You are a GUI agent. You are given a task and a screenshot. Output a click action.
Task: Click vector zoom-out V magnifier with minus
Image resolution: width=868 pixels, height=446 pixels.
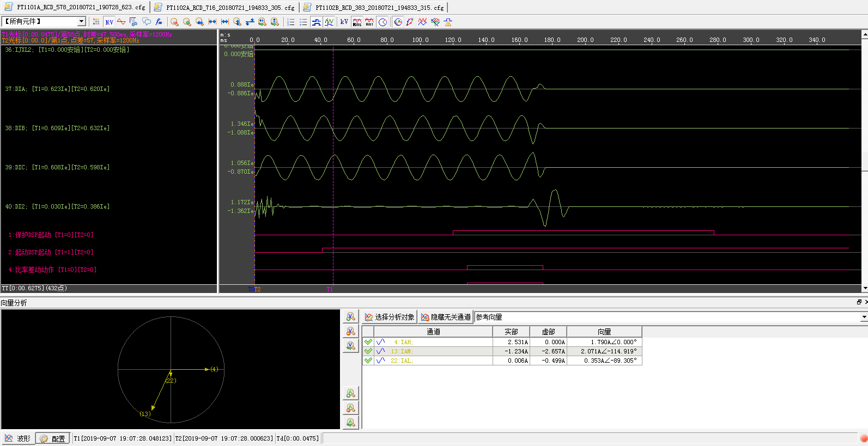(x=350, y=331)
